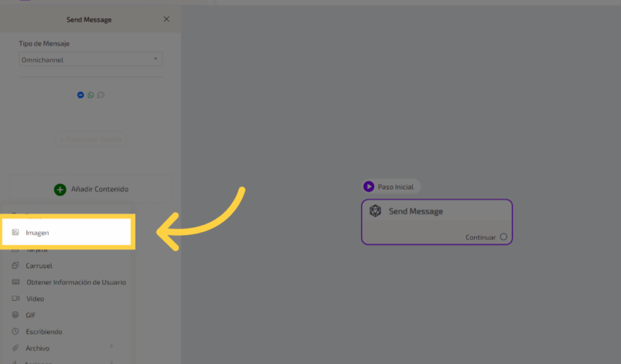Choose Carrusel from the content menu
621x364 pixels.
point(39,266)
